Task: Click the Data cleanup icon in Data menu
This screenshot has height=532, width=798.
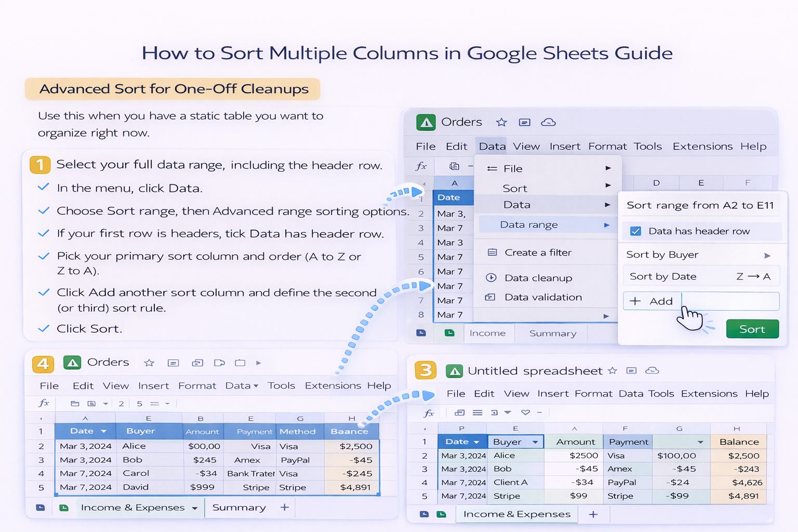Action: coord(491,277)
